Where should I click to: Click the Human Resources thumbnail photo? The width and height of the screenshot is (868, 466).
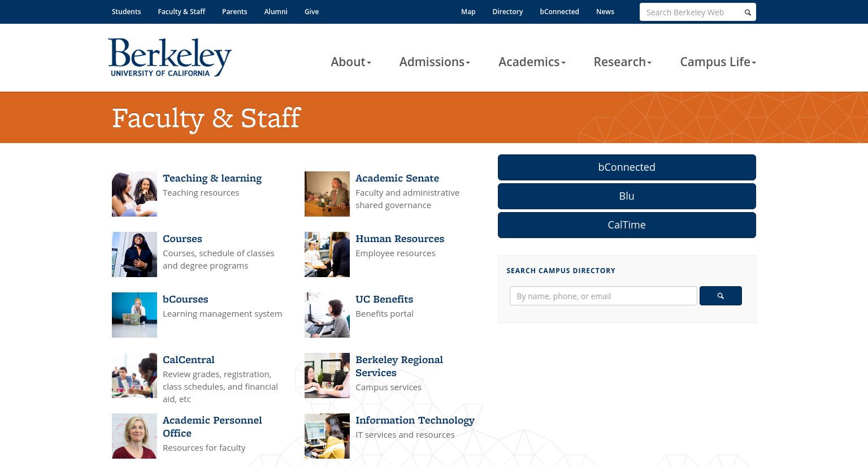[x=327, y=254]
